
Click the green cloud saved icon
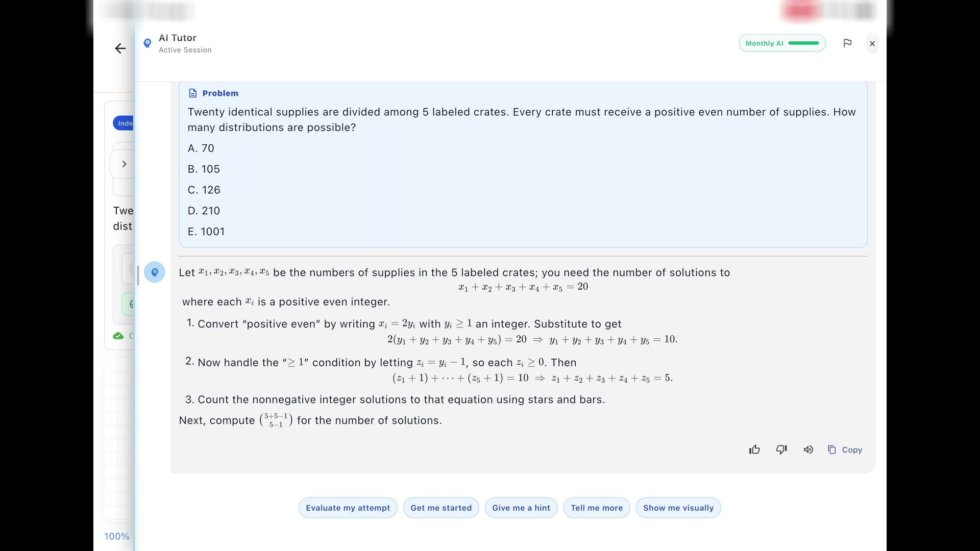point(118,336)
